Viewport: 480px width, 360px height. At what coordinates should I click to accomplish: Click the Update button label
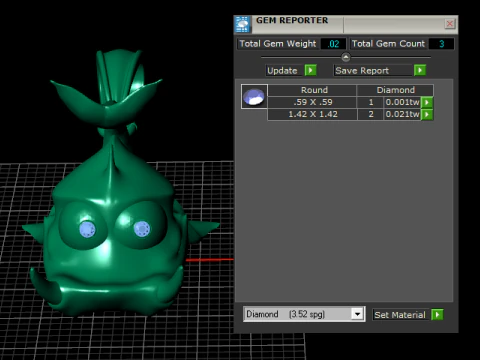tap(282, 71)
